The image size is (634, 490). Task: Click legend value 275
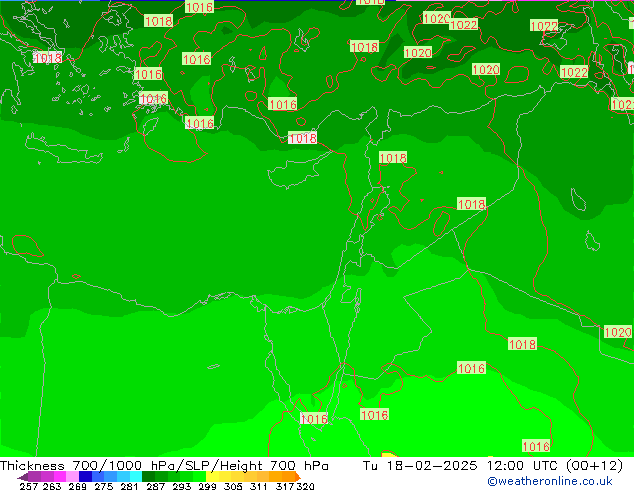(x=104, y=486)
